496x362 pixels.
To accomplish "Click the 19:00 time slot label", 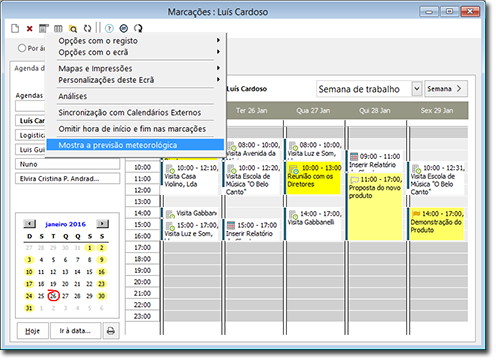I will click(x=142, y=270).
